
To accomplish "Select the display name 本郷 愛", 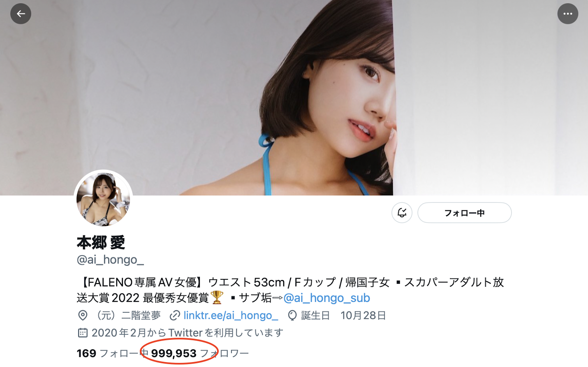I will (x=101, y=242).
